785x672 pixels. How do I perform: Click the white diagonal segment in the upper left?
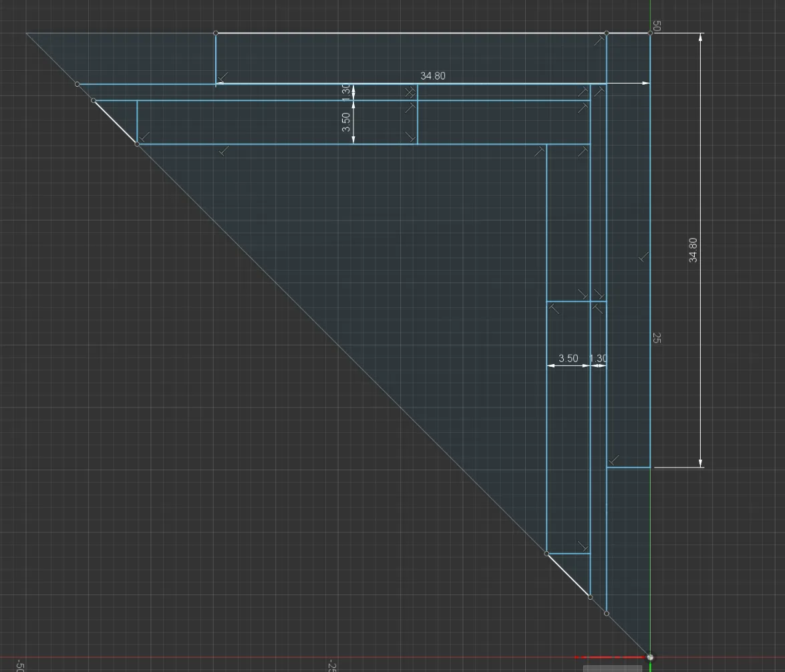(115, 122)
